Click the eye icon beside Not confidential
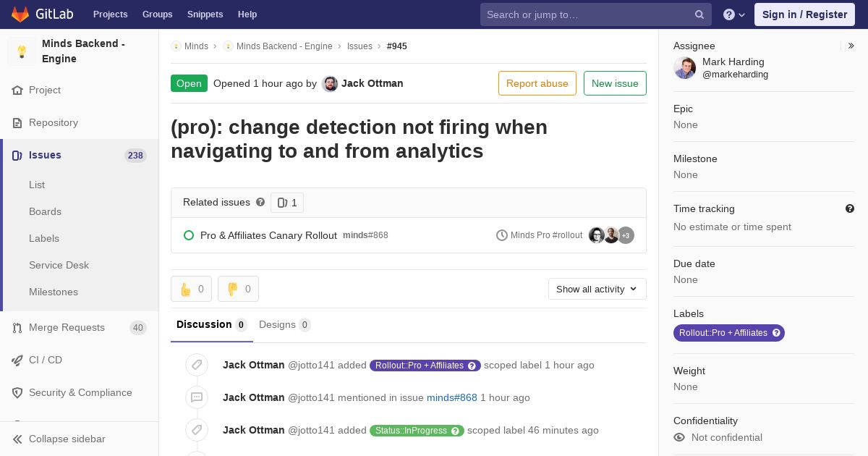This screenshot has height=456, width=868. (679, 437)
